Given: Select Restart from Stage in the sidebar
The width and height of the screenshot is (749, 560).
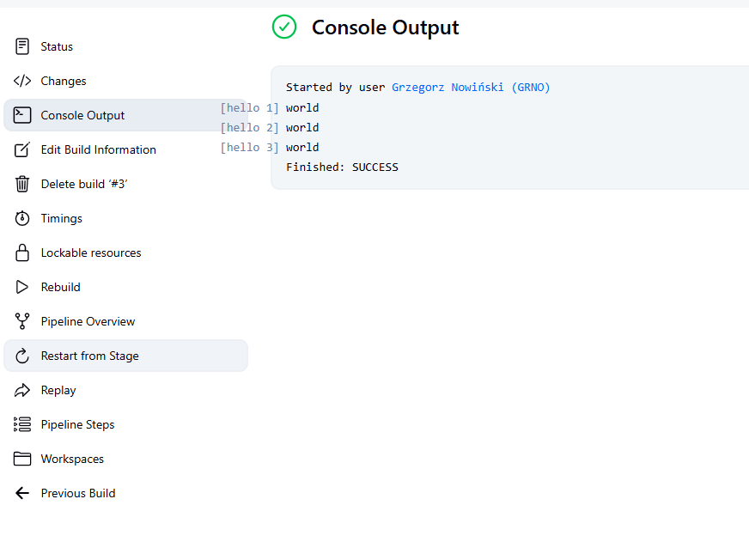Looking at the screenshot, I should (89, 356).
